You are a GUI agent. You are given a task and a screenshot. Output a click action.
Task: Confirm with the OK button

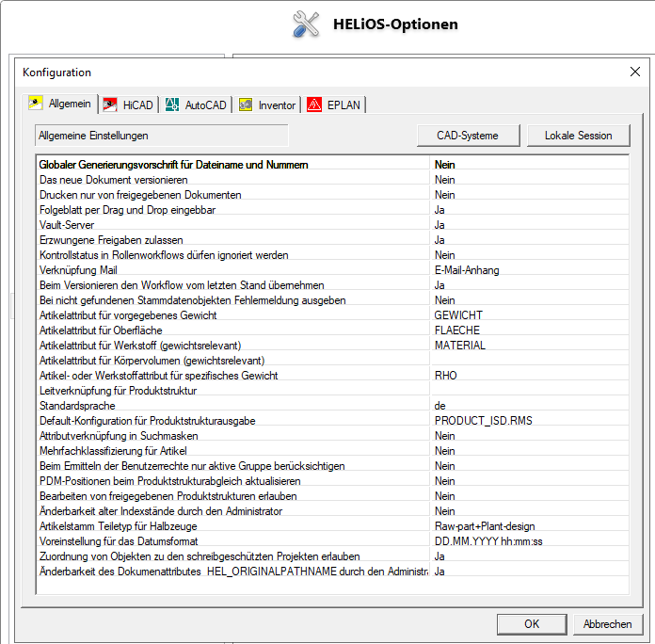tap(532, 624)
